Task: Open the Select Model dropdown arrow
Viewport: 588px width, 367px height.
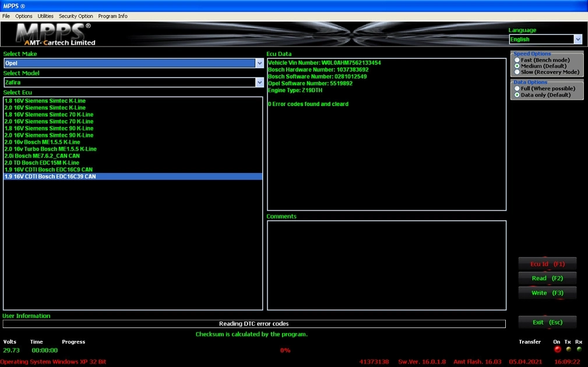Action: pos(259,83)
